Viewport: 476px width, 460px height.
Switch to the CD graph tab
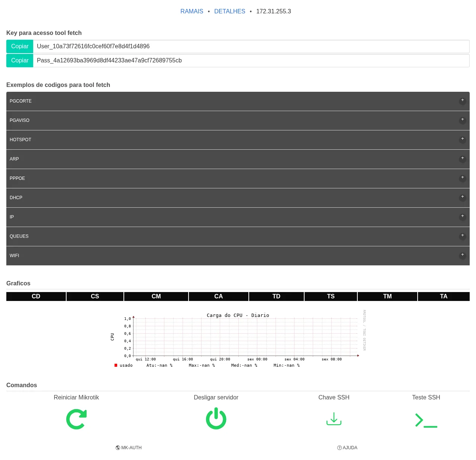tap(36, 297)
